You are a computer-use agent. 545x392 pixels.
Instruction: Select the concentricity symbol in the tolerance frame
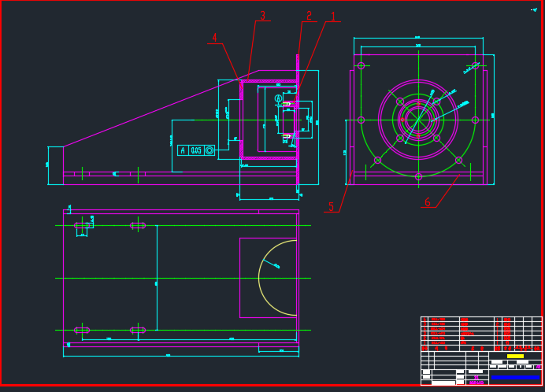pyautogui.click(x=209, y=150)
